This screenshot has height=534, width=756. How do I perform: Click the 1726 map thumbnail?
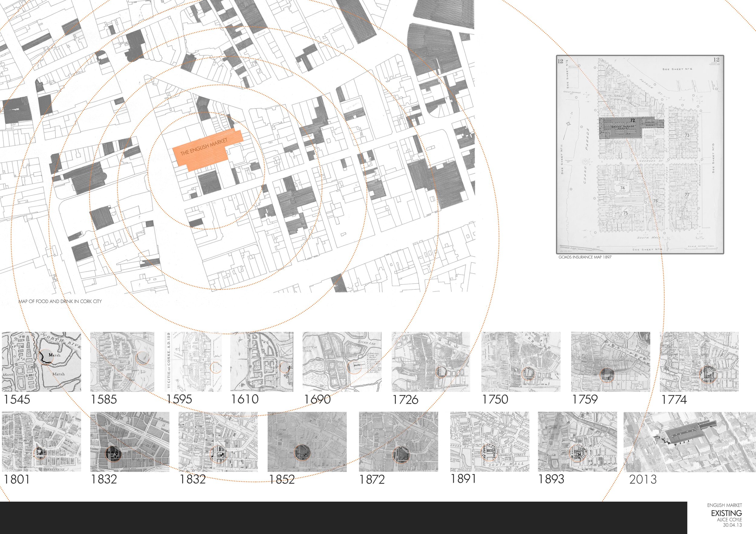tap(431, 361)
